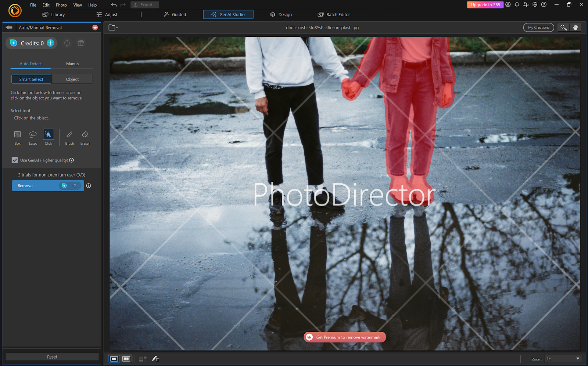Open the notifications bell
The image size is (588, 366).
tap(517, 4)
